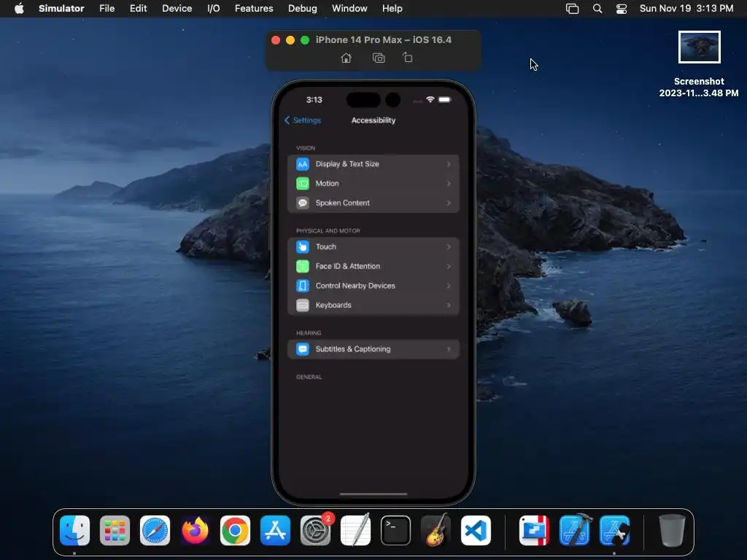This screenshot has height=560, width=747.
Task: Tap the green Motion icon
Action: 303,183
